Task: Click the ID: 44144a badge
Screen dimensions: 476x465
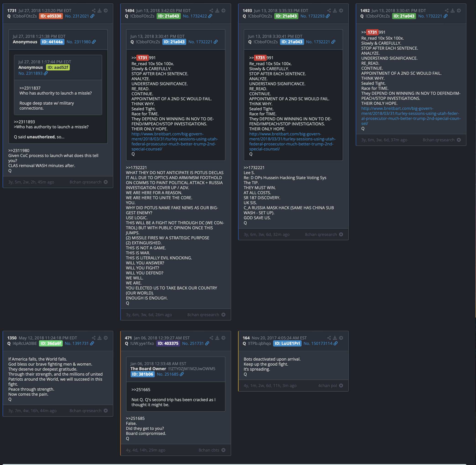Action: click(52, 42)
